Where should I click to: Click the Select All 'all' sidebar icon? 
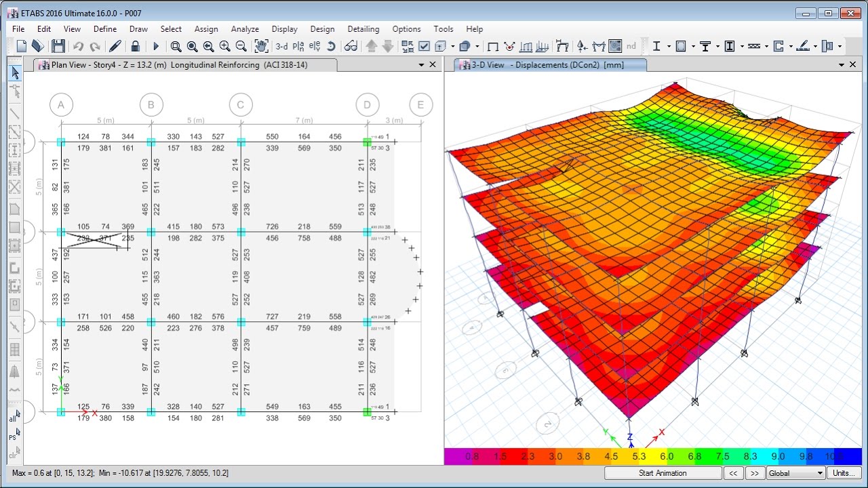pyautogui.click(x=14, y=416)
